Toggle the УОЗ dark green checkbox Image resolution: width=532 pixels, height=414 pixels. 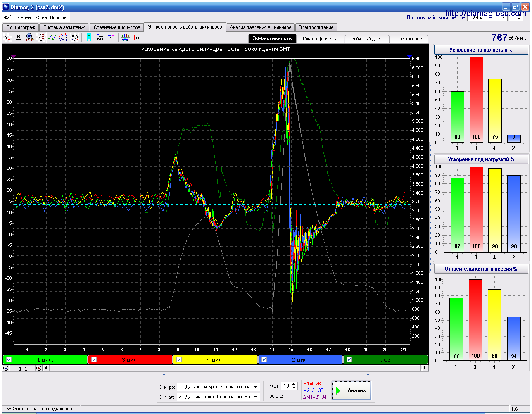(349, 359)
